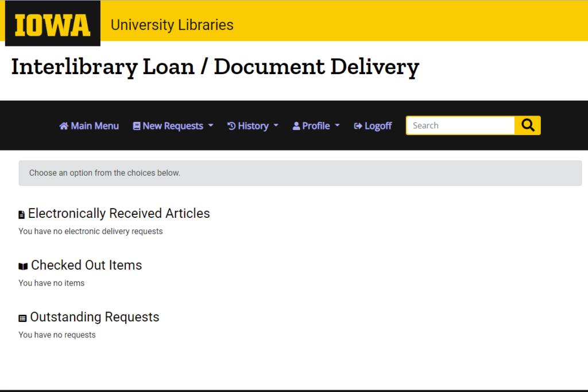Open the History menu label
588x392 pixels.
(x=253, y=126)
